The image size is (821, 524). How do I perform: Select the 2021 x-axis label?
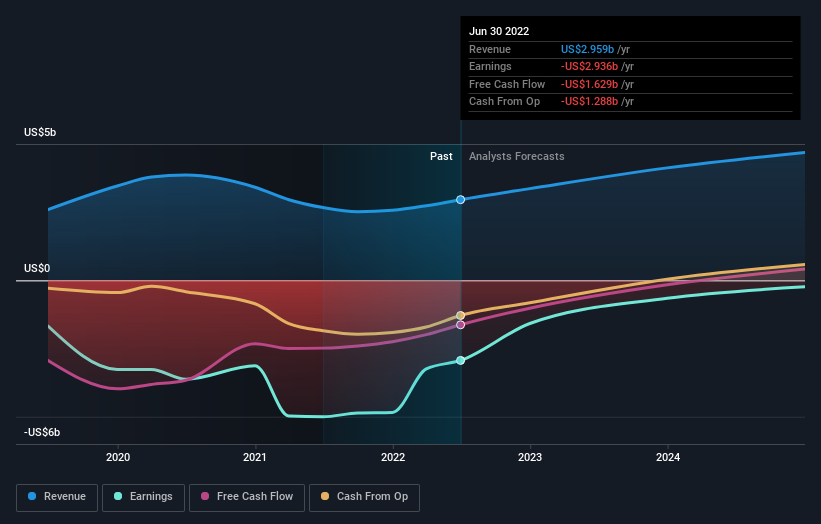pos(255,457)
